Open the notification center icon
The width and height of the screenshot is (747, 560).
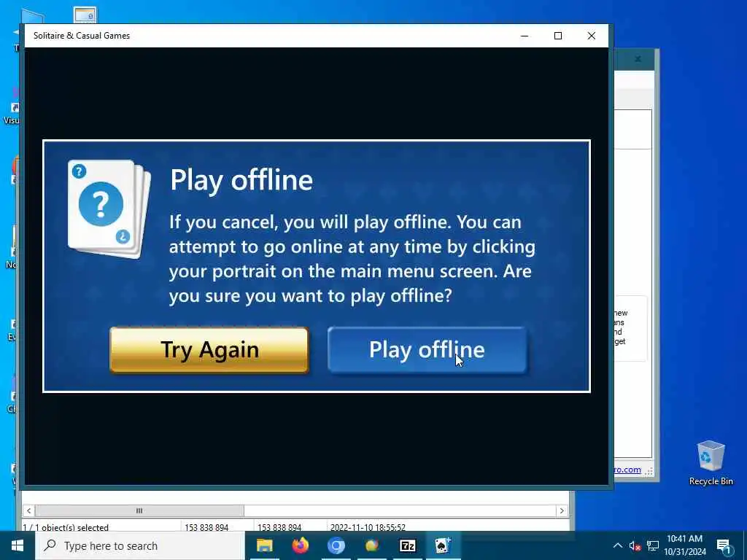coord(723,546)
